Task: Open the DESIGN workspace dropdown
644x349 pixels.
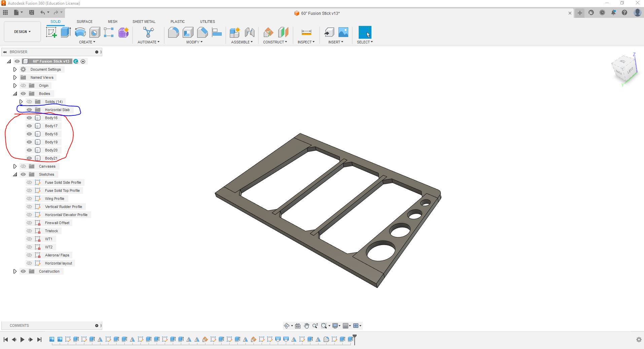Action: (x=22, y=32)
